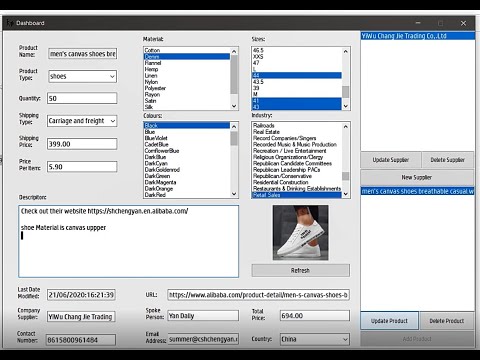This screenshot has height=360, width=480.
Task: Click the Update Product button
Action: [389, 321]
